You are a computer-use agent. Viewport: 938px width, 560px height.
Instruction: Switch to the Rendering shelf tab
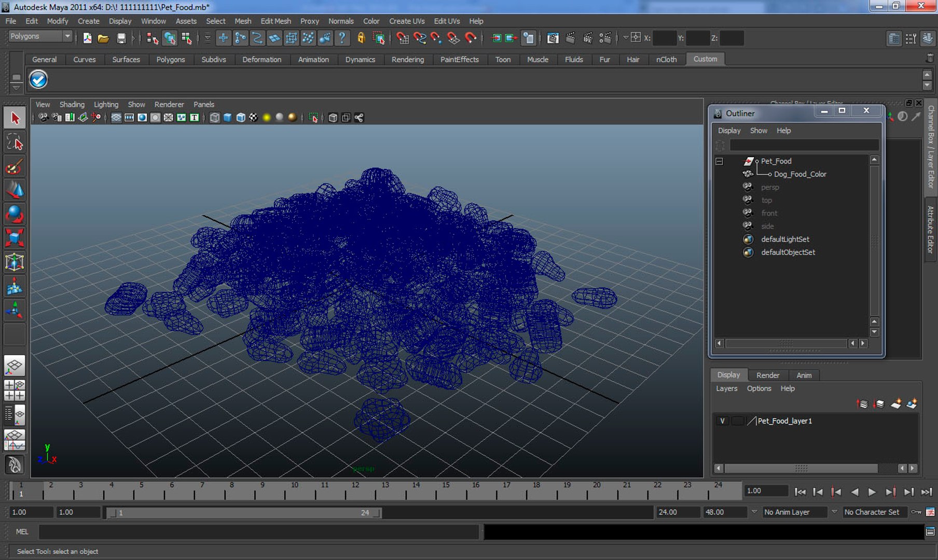(x=408, y=59)
